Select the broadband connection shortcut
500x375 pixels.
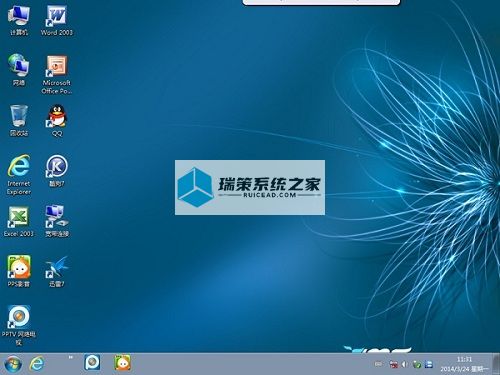coord(57,221)
